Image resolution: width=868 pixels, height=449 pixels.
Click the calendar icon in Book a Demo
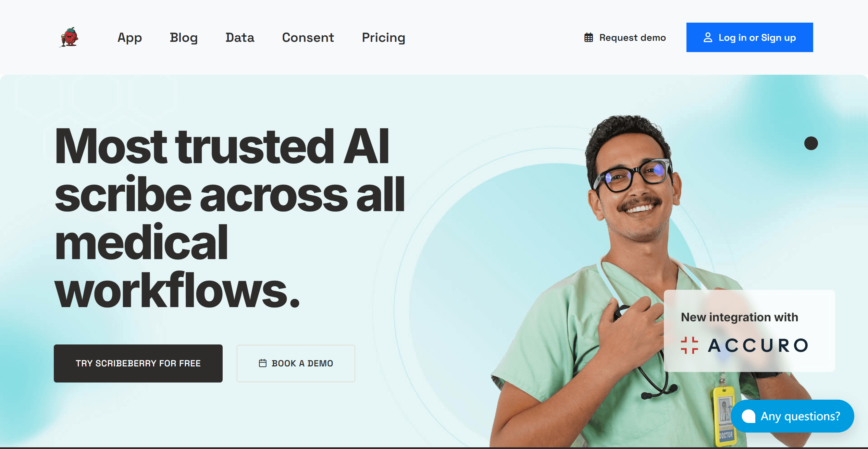pyautogui.click(x=263, y=363)
